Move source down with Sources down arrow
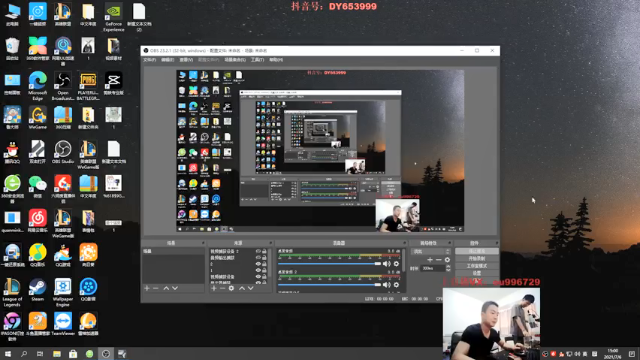This screenshot has width=640, height=360. 251,288
